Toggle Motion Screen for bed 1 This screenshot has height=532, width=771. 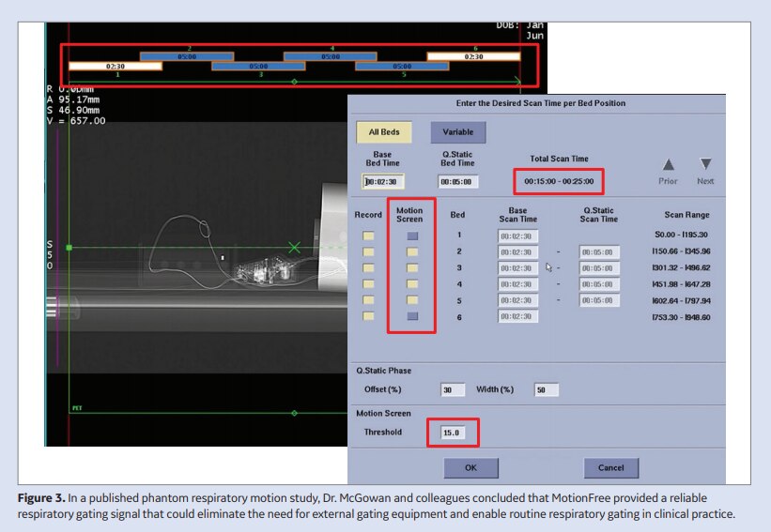coord(411,236)
